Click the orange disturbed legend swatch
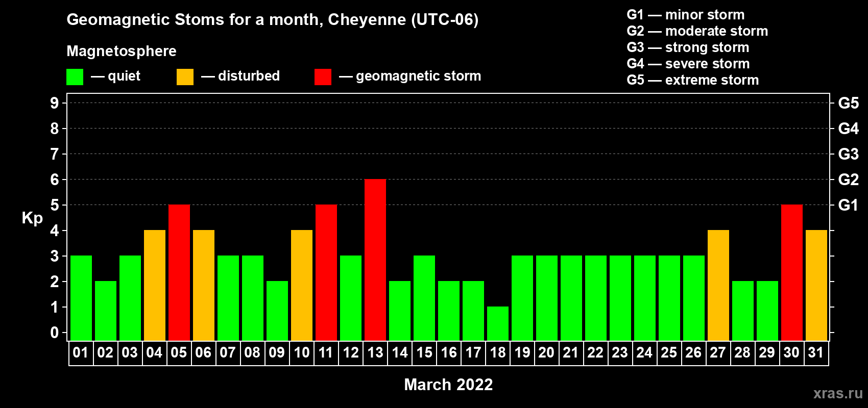 185,77
